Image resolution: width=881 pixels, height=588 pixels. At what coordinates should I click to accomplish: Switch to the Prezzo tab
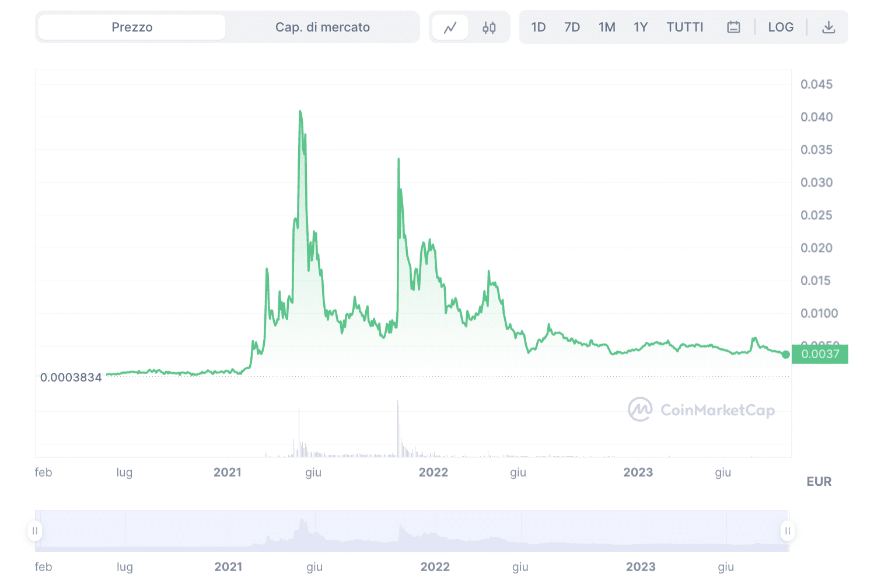(132, 27)
